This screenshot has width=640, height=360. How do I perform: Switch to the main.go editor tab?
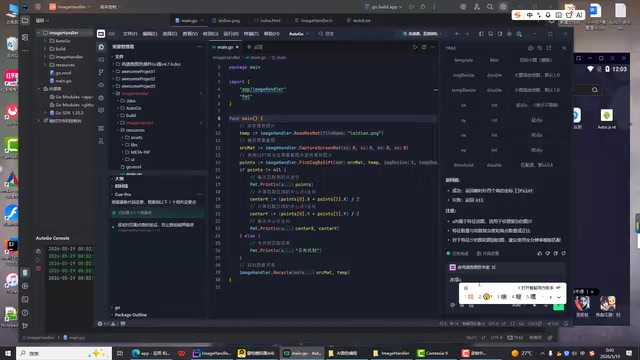(225, 47)
